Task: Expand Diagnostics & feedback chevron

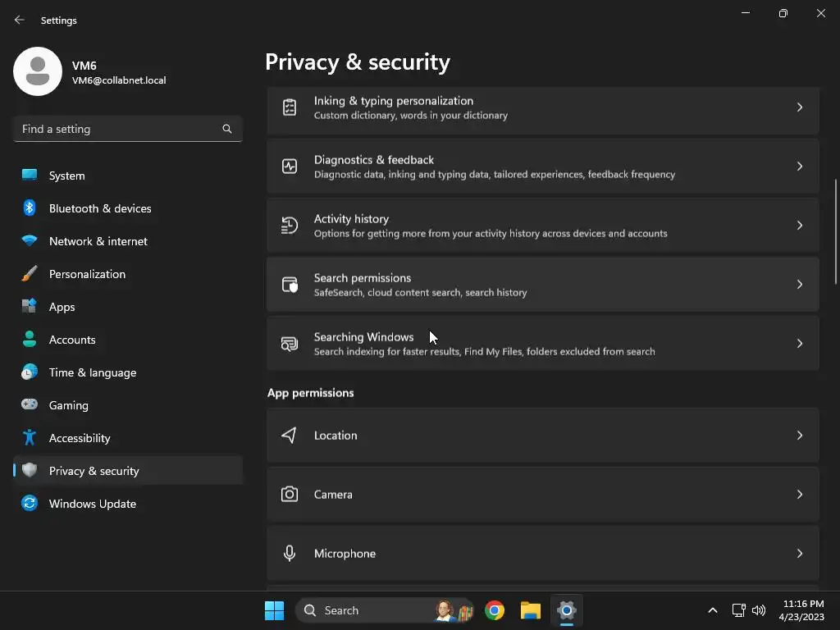Action: 799,167
